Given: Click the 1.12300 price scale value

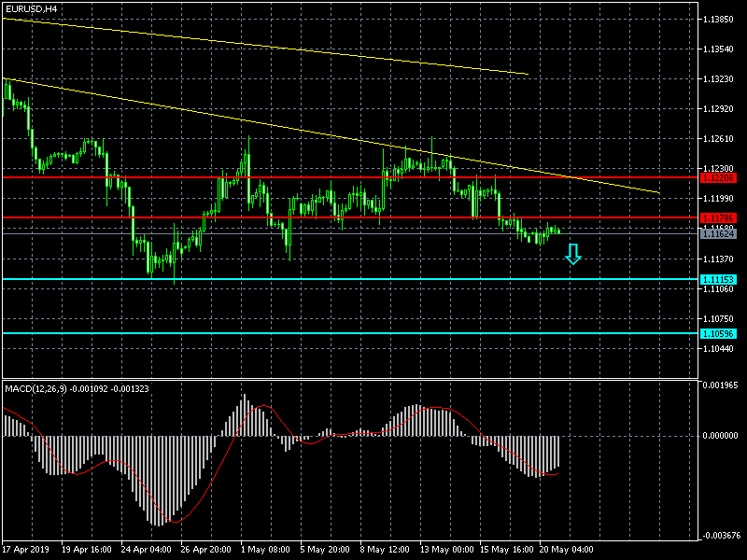Looking at the screenshot, I should 718,168.
